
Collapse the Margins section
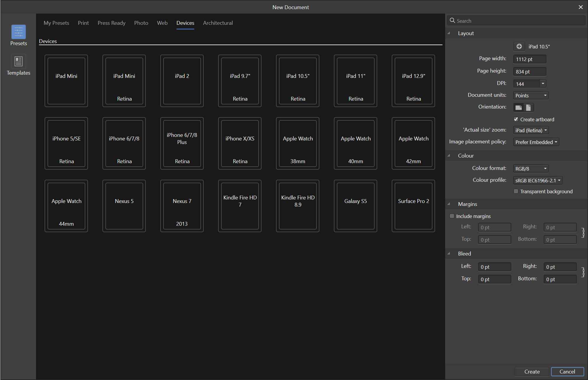pyautogui.click(x=449, y=204)
